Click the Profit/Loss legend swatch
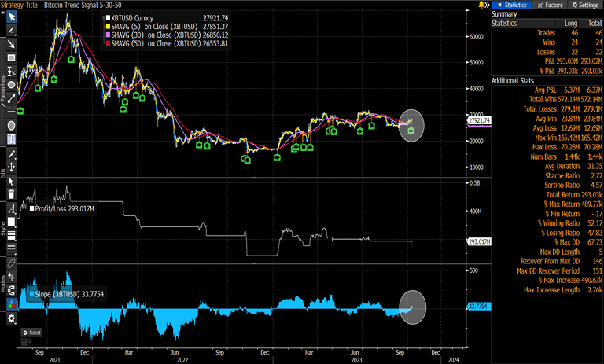The width and height of the screenshot is (604, 364). point(32,209)
